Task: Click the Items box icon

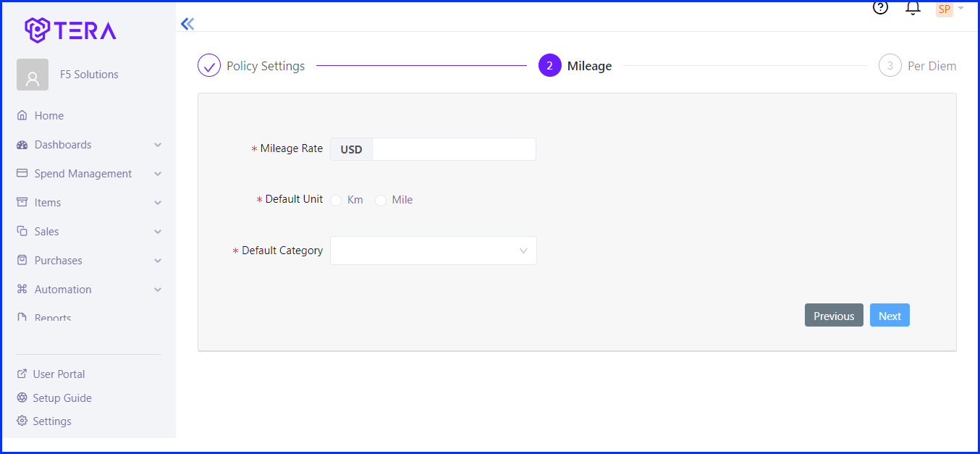Action: (x=22, y=202)
